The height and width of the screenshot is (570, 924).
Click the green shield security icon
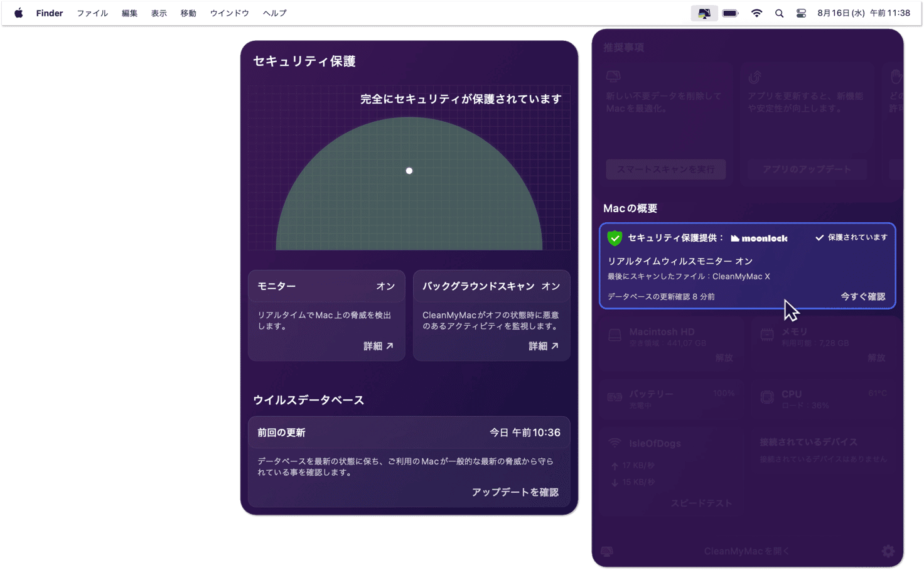[x=615, y=238]
